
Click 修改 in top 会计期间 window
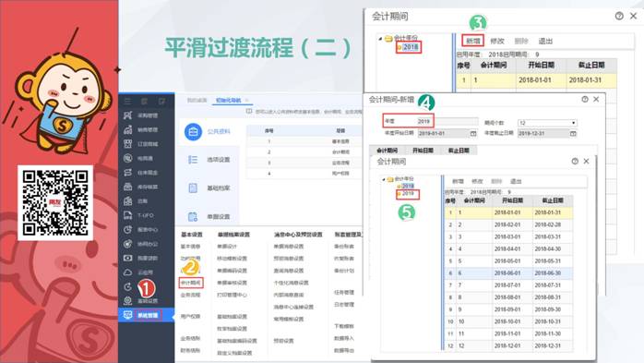coord(497,42)
